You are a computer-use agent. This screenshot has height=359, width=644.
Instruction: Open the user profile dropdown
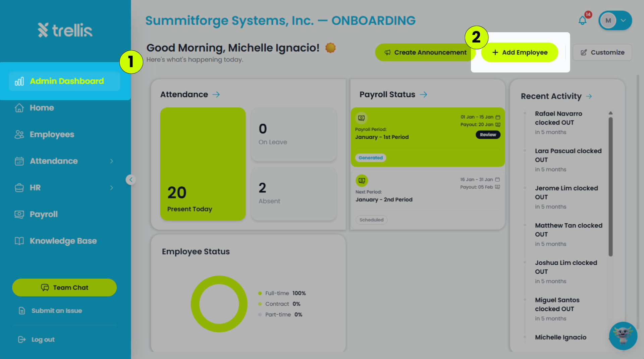coord(615,20)
